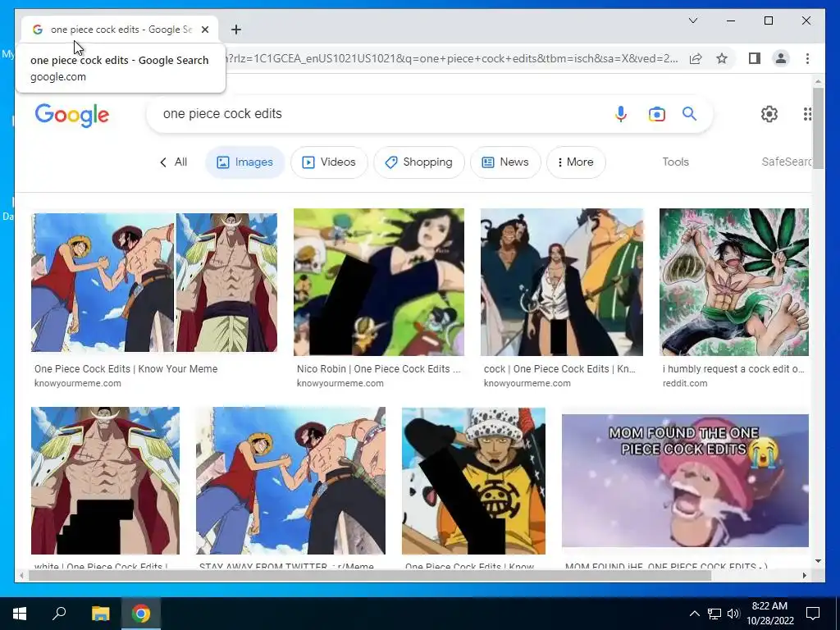Image resolution: width=840 pixels, height=630 pixels.
Task: Open Google quick settings gear
Action: click(x=769, y=113)
